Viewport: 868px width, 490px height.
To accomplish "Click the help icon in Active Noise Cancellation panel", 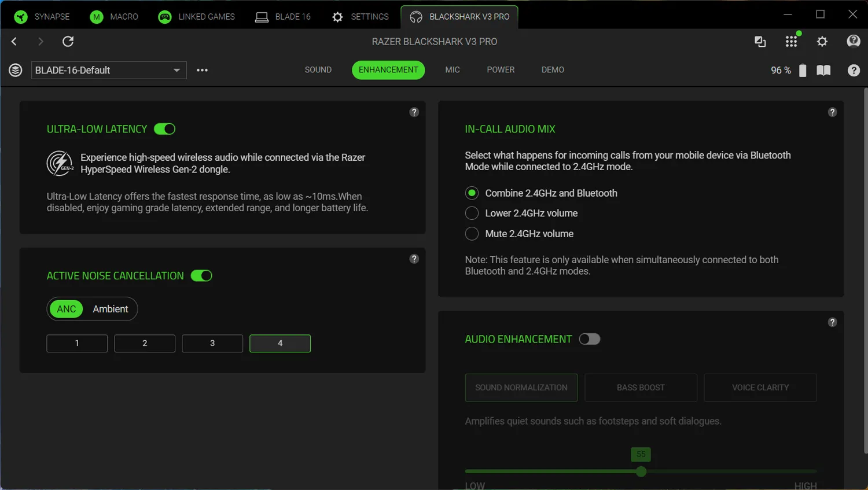I will pos(414,259).
